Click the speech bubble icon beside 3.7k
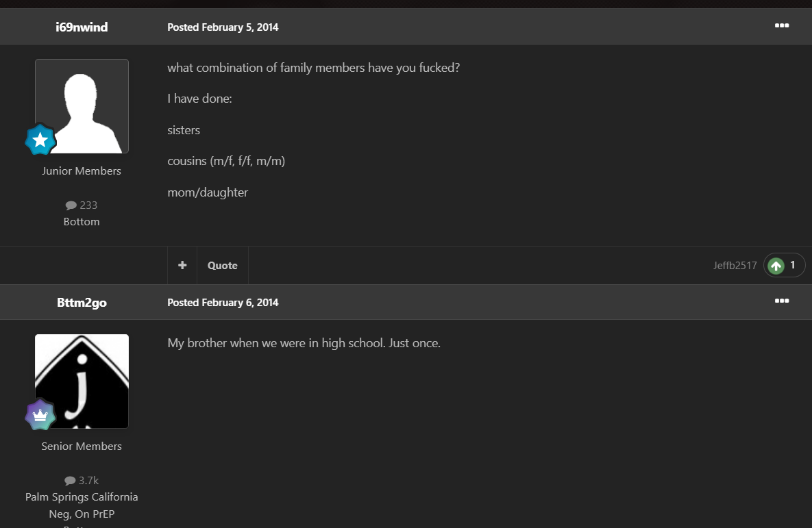 click(70, 481)
